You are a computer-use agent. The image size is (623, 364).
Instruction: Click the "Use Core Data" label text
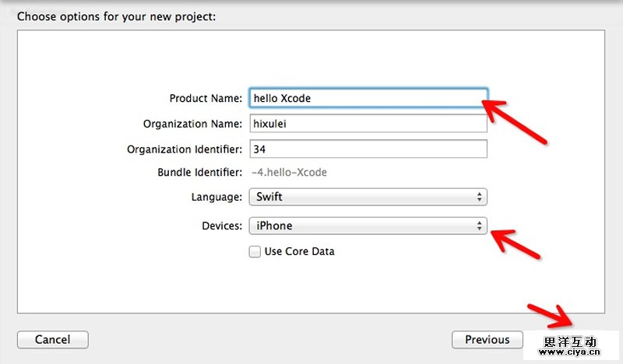point(299,251)
